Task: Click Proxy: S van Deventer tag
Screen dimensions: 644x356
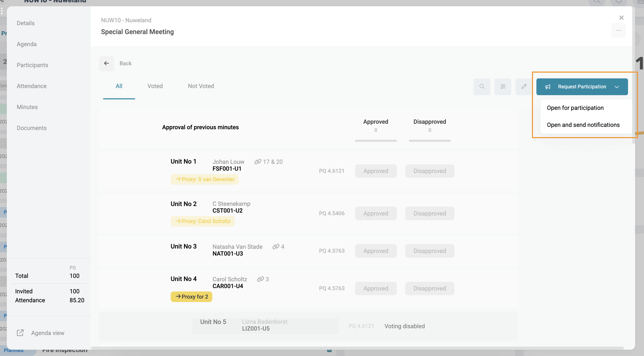Action: point(205,179)
